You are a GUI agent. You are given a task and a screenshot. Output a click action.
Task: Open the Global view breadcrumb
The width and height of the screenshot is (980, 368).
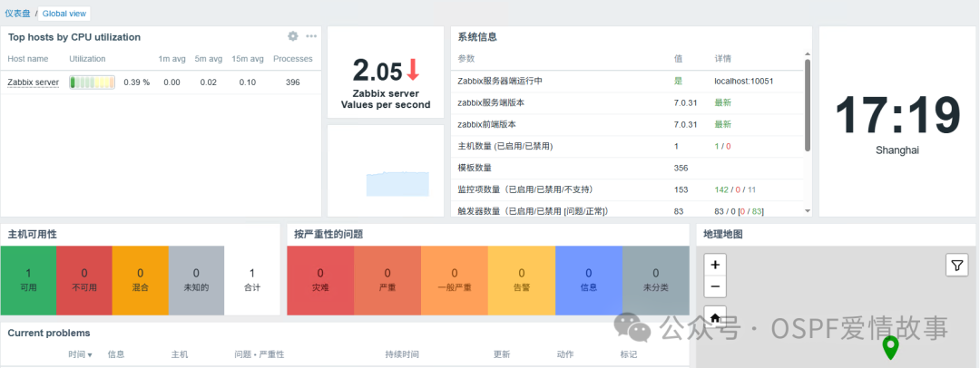[x=64, y=13]
